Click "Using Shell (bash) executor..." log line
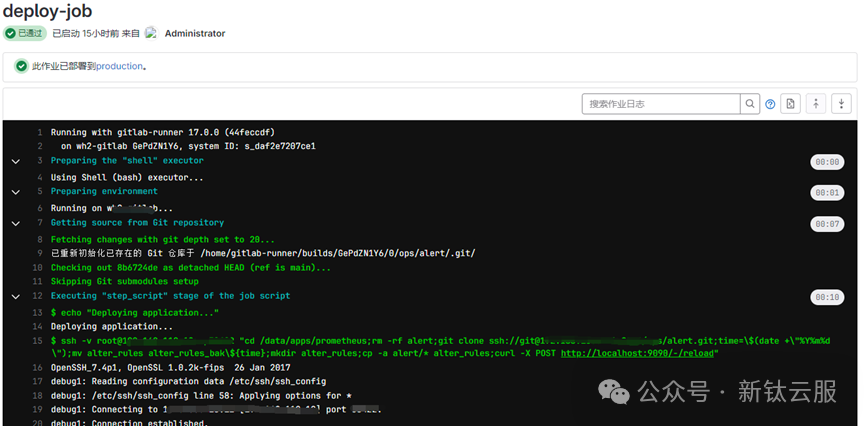 [x=127, y=177]
